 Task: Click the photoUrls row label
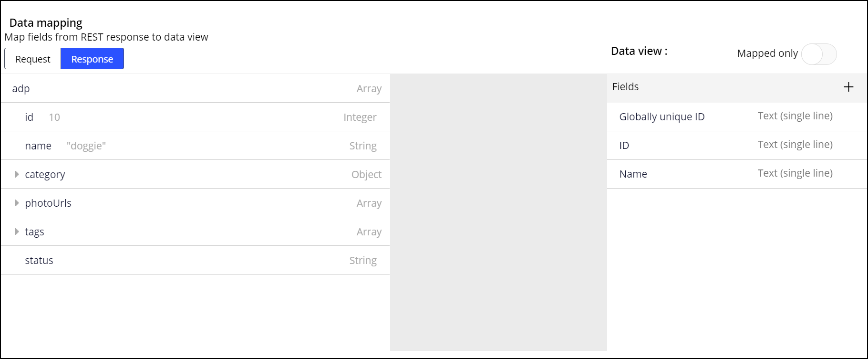pyautogui.click(x=48, y=203)
